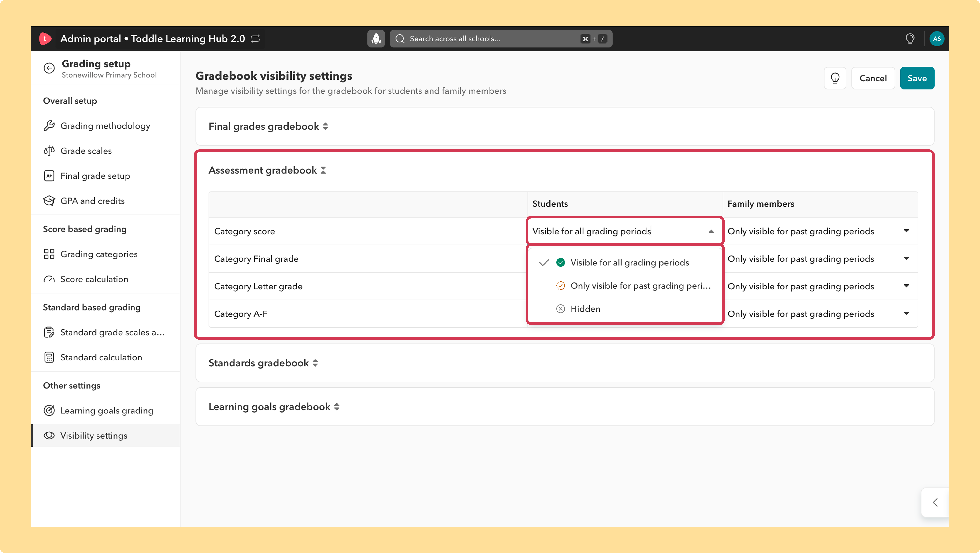
Task: Choose the Hidden option
Action: tap(625, 309)
